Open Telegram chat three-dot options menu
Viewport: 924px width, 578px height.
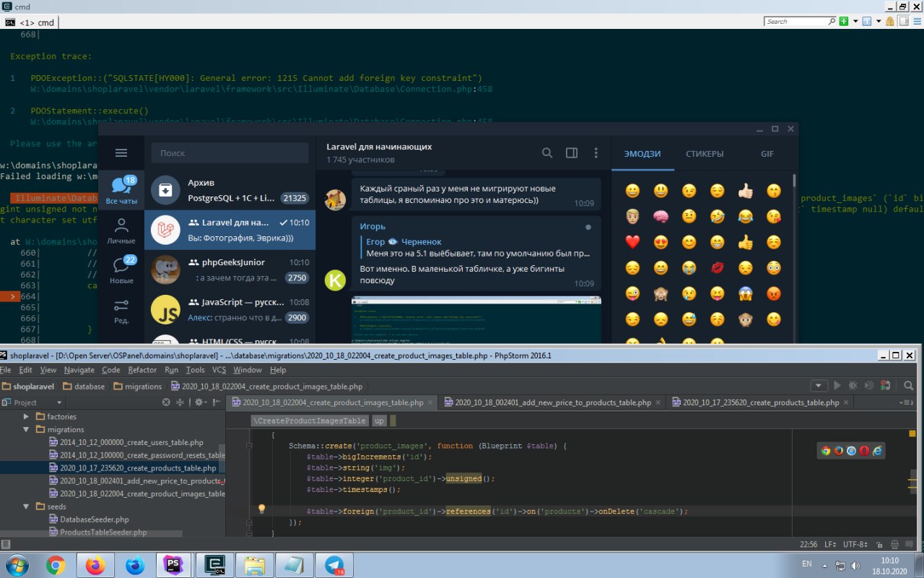tap(596, 152)
